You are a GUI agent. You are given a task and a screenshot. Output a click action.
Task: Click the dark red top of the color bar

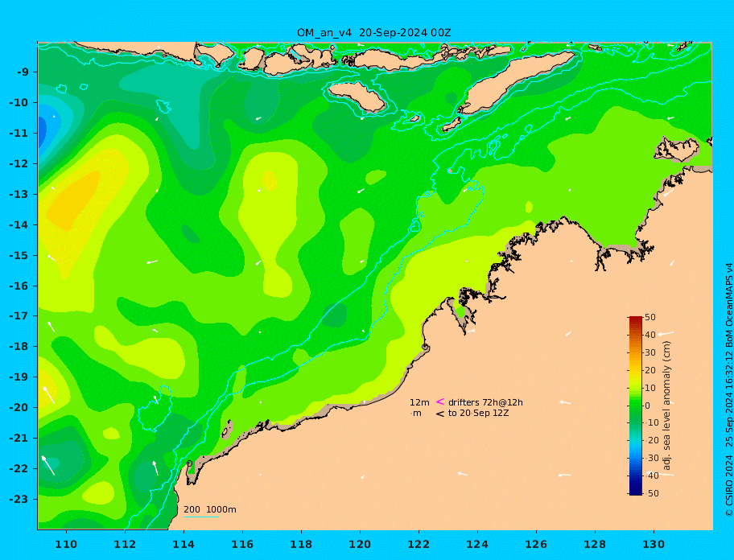pos(636,319)
